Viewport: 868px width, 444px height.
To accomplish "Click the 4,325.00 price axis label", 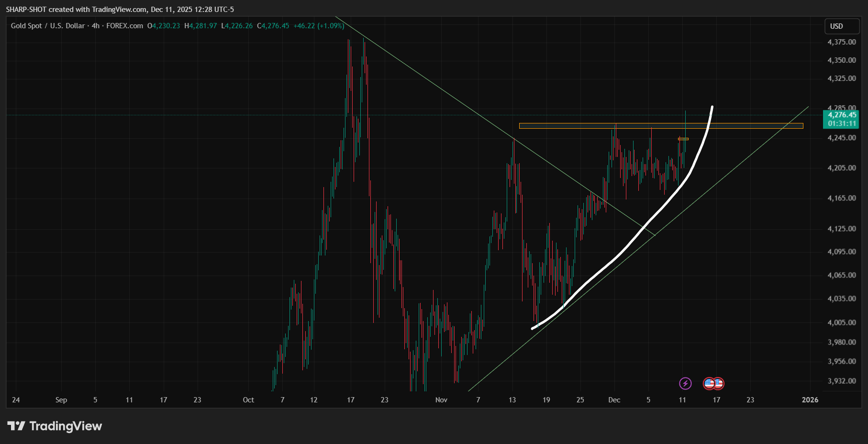I will pos(842,78).
